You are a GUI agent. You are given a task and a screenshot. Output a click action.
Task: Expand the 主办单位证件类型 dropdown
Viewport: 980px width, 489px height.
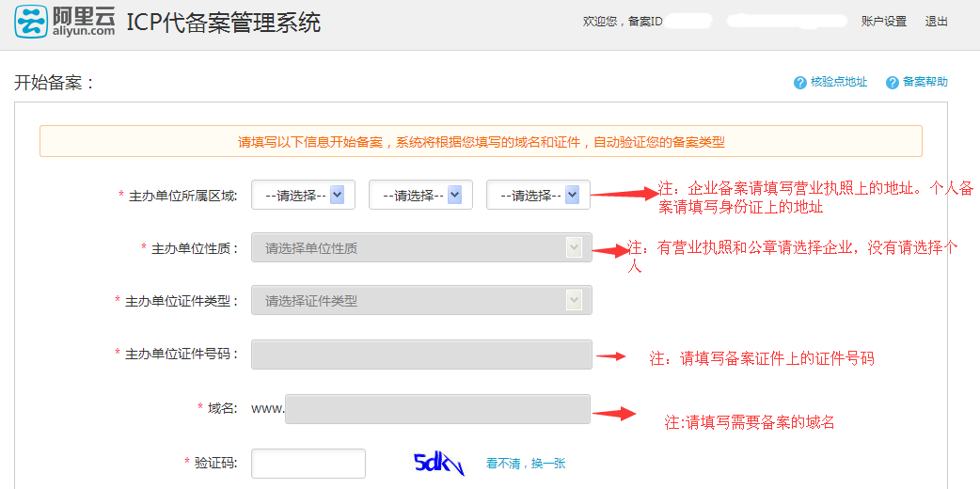[421, 301]
